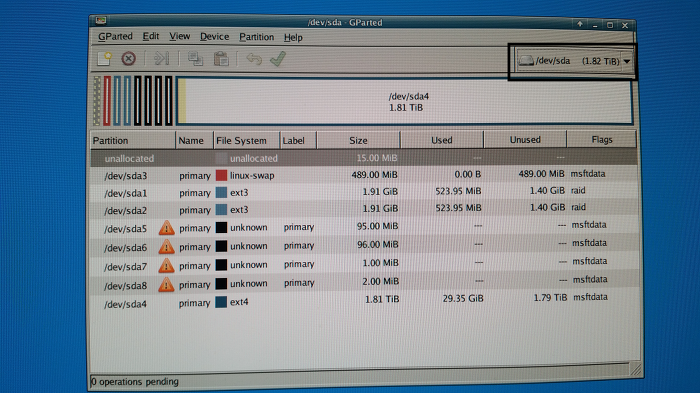Open the Partition menu
700x393 pixels.
(256, 37)
